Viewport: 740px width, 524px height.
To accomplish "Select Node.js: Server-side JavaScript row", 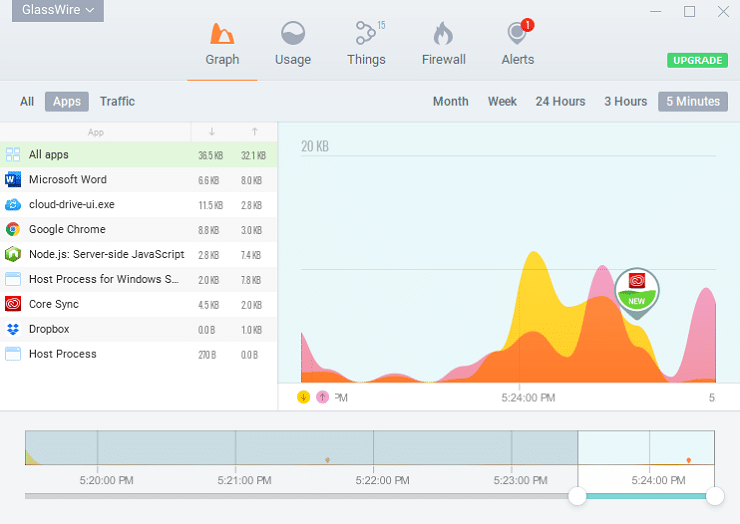I will coord(138,254).
